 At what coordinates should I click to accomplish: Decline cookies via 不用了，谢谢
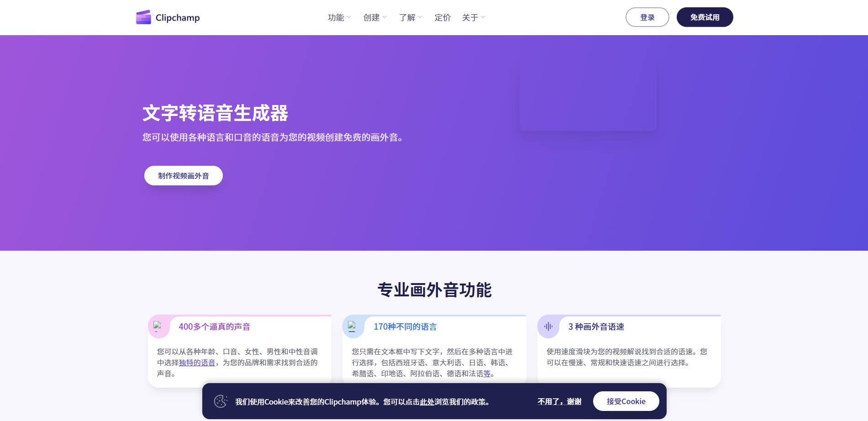point(559,401)
